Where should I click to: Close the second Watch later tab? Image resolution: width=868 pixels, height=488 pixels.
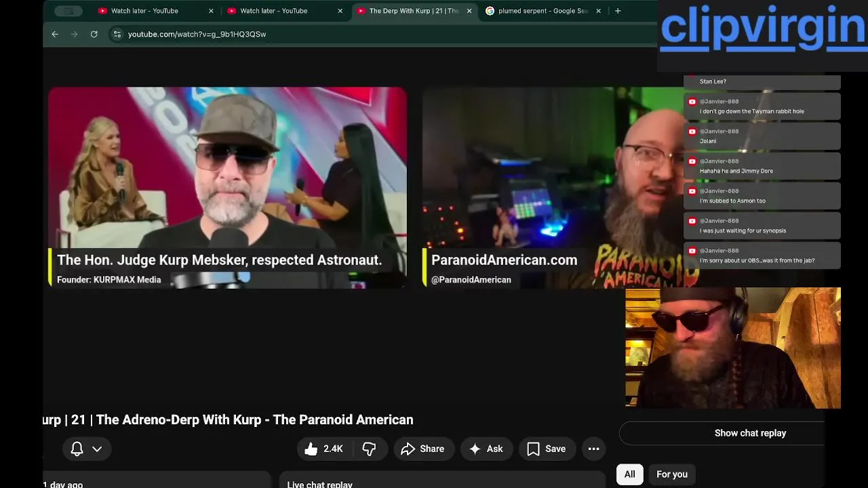click(x=340, y=11)
